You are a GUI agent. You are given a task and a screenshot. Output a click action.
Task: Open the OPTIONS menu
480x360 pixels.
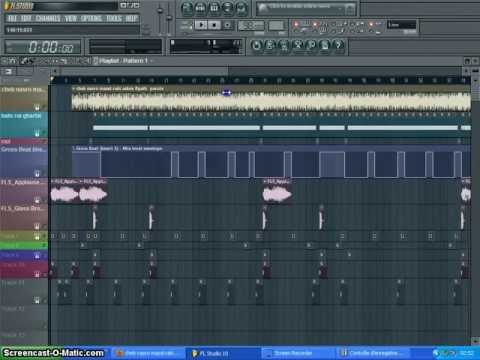pos(91,18)
